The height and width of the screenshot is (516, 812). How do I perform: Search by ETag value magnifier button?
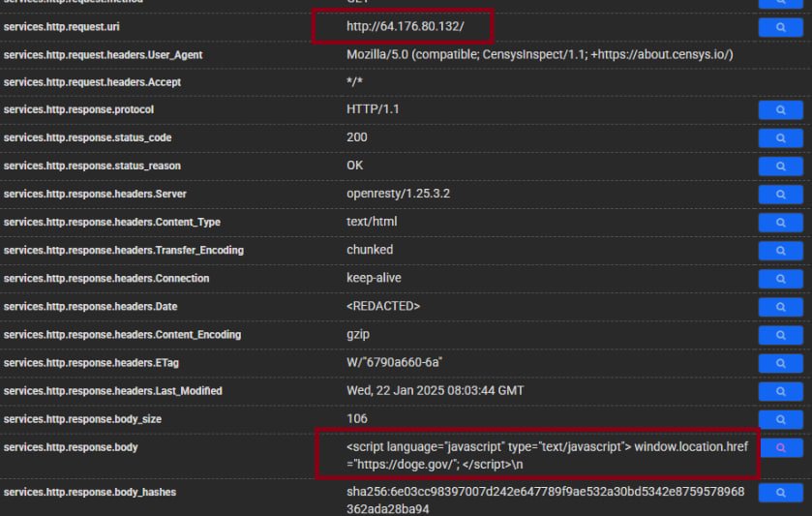point(781,363)
